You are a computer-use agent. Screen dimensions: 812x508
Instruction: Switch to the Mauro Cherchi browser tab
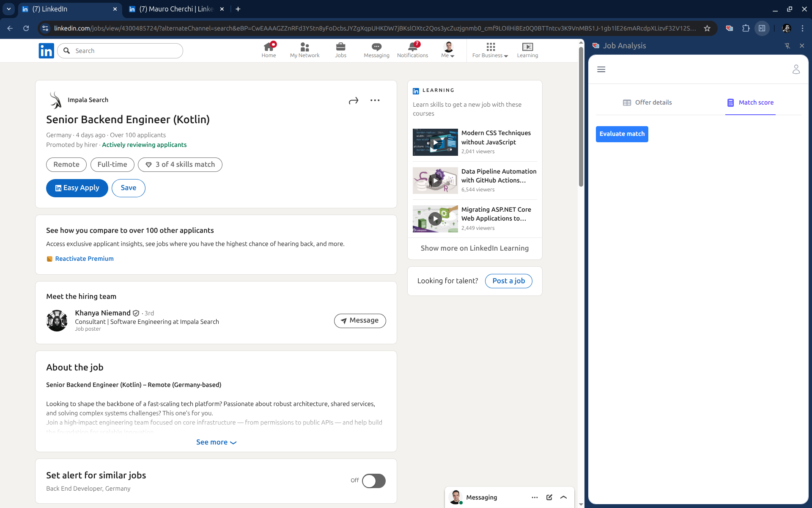pos(176,9)
